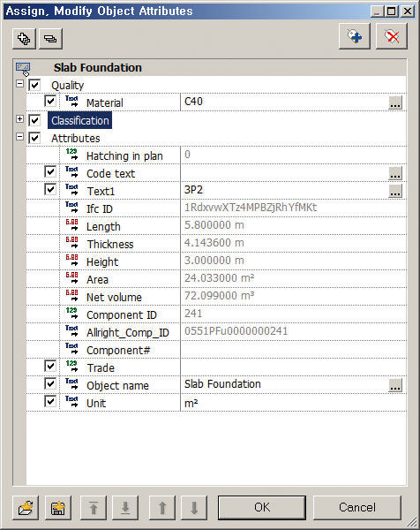Uncheck the Material checkbox
Image resolution: width=420 pixels, height=530 pixels.
pyautogui.click(x=50, y=101)
